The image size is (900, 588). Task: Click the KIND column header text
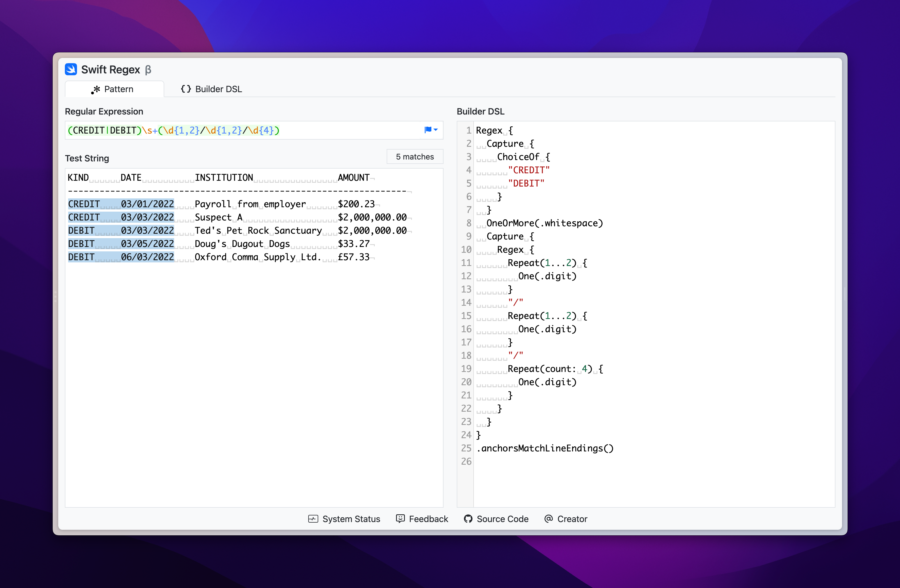[x=78, y=178]
